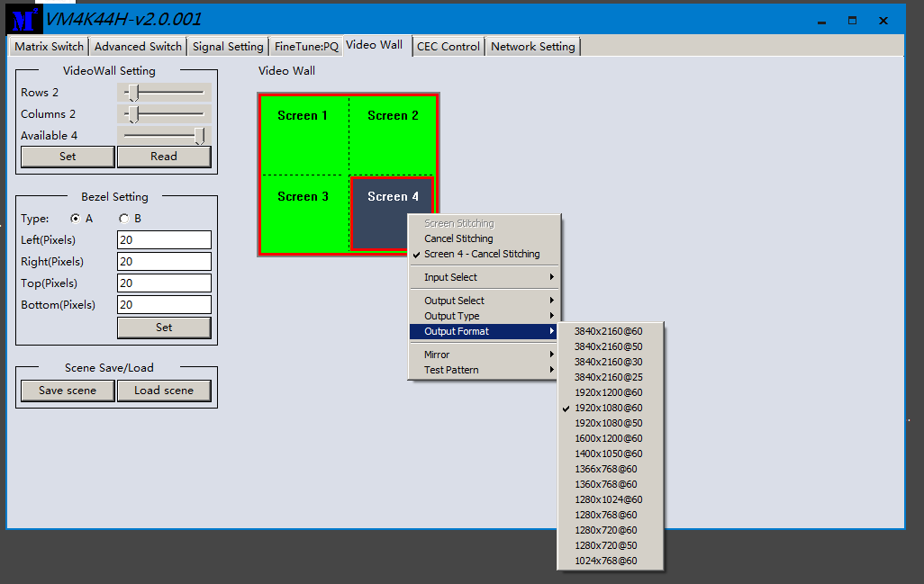The width and height of the screenshot is (924, 584).
Task: Select 1280x720@60 from format list
Action: (x=605, y=531)
